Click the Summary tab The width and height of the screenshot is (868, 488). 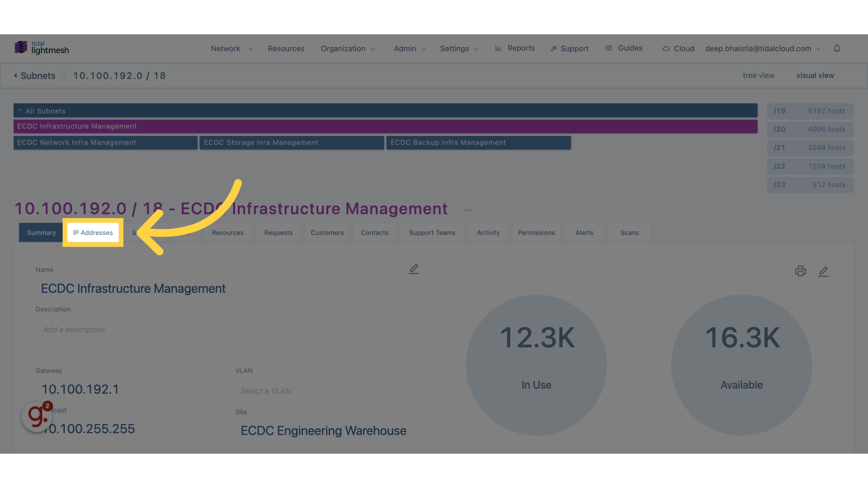pos(41,232)
